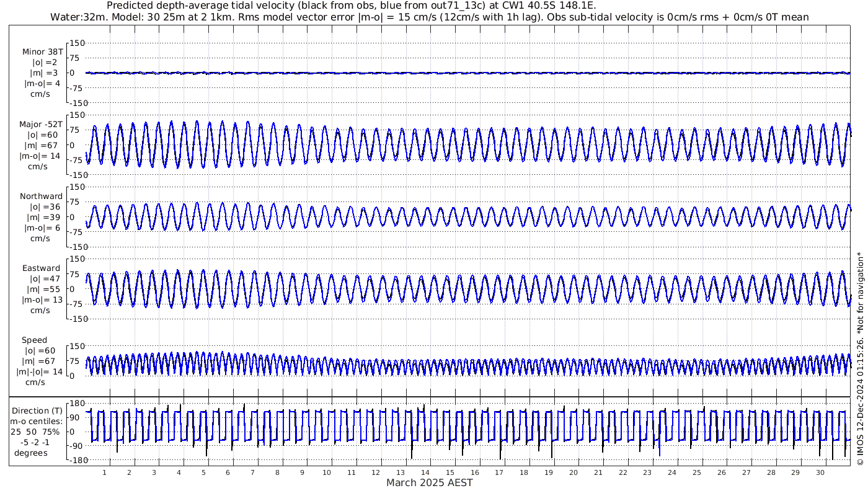Click the '150' tick in the Speed panel
This screenshot has height=496, width=868.
pyautogui.click(x=76, y=345)
